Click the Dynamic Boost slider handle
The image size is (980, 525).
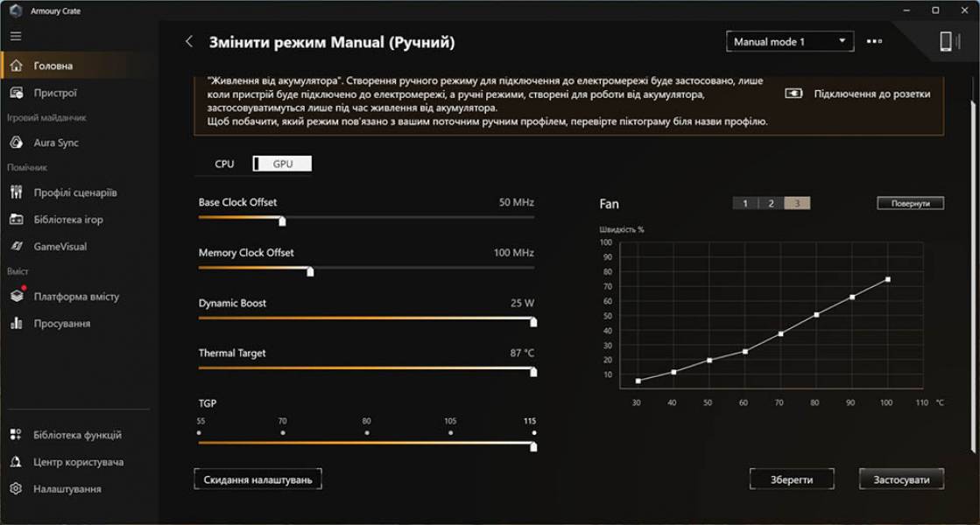pos(533,322)
